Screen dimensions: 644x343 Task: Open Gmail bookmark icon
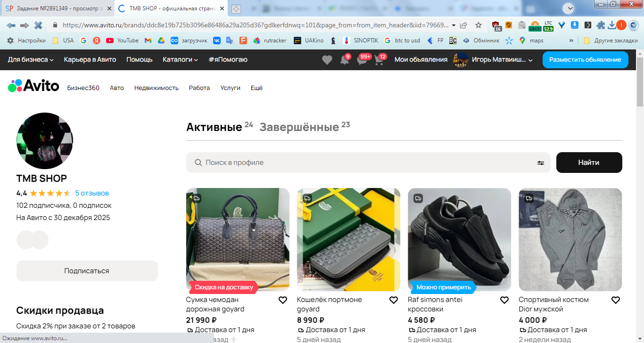148,41
